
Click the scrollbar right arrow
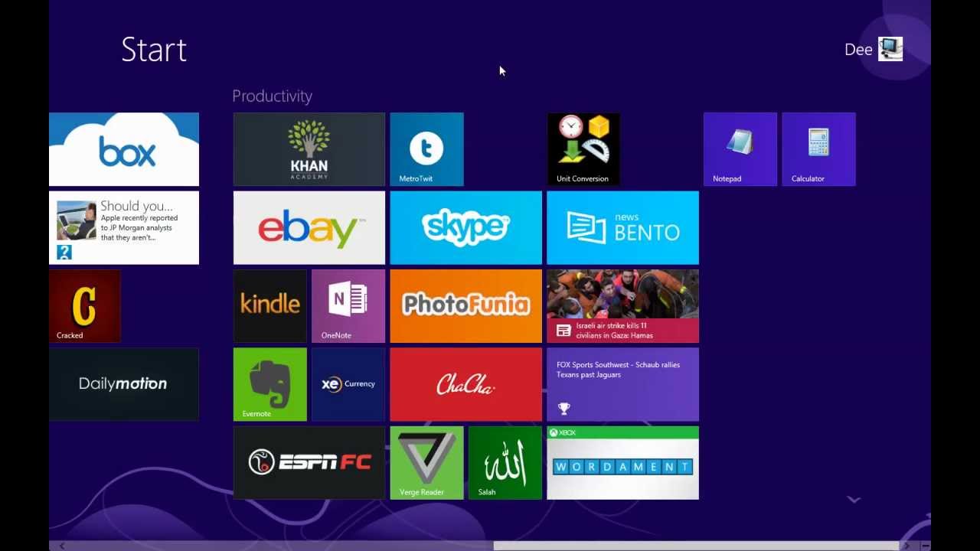pos(906,546)
